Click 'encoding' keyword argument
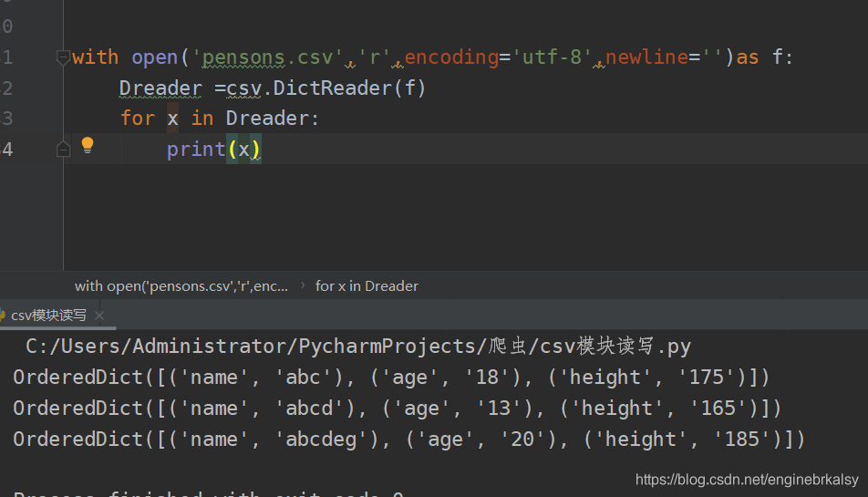This screenshot has height=497, width=868. click(451, 57)
